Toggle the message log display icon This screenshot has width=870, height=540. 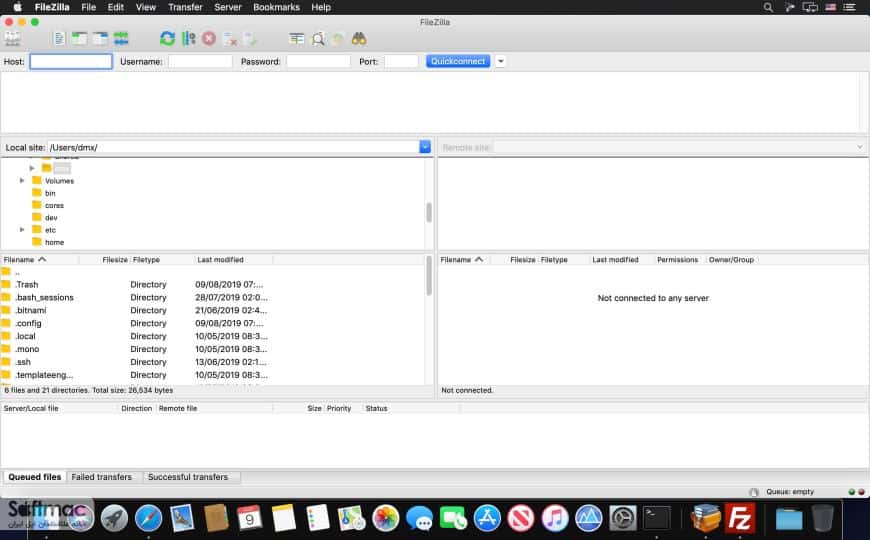(x=59, y=38)
